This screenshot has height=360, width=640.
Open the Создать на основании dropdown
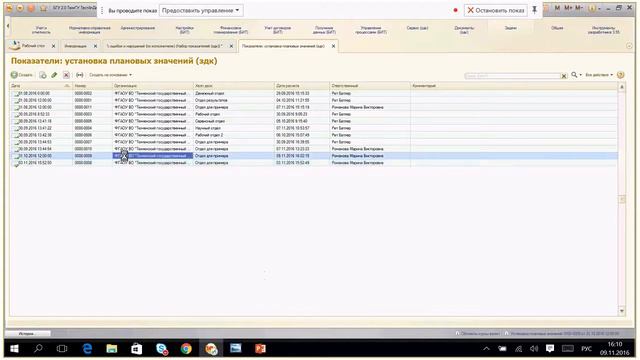click(110, 75)
